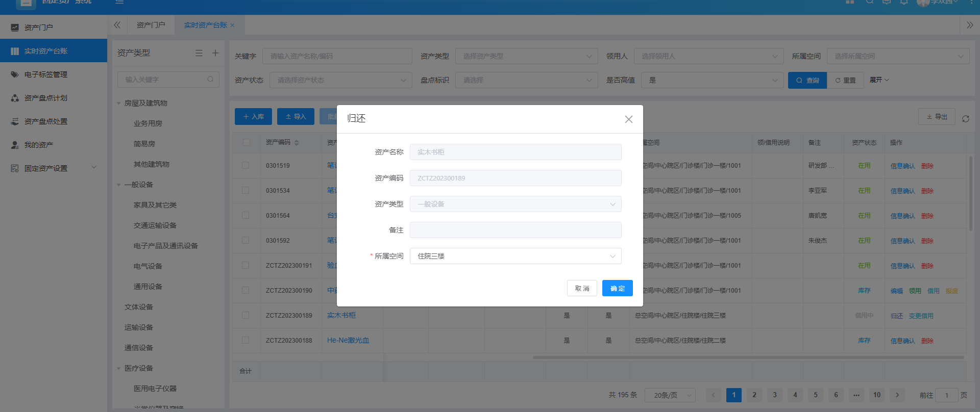Open 资产盘点计划 in sidebar
Screen dimensions: 980x412
pyautogui.click(x=46, y=98)
